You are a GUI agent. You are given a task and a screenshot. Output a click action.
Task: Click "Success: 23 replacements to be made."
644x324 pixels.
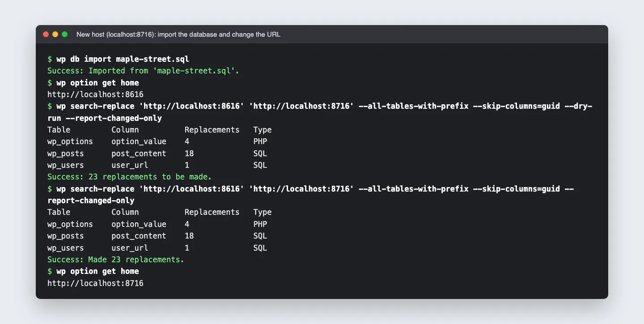pos(129,177)
